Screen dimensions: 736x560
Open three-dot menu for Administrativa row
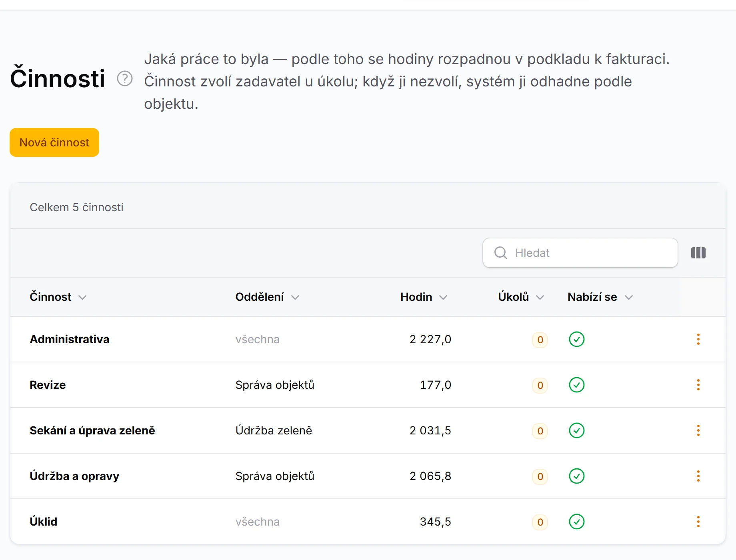point(698,339)
